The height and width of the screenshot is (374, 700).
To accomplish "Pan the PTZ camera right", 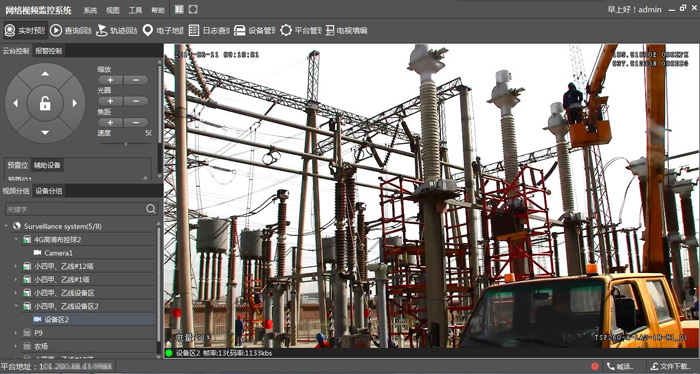I will (x=75, y=103).
